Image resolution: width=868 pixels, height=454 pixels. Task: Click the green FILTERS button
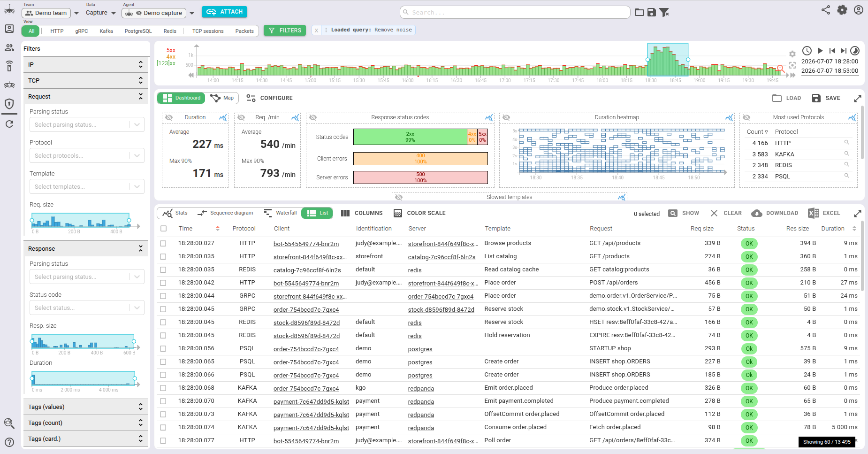click(285, 31)
